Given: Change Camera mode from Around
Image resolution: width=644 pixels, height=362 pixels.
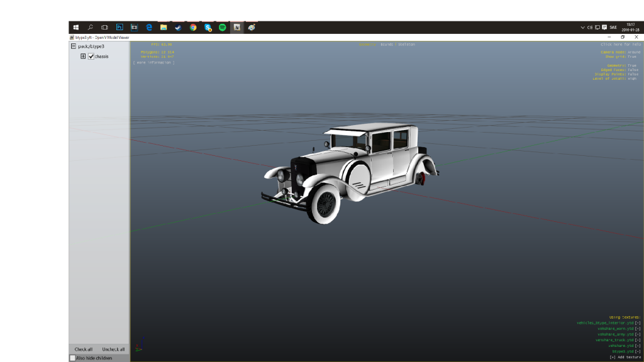Looking at the screenshot, I should click(621, 52).
